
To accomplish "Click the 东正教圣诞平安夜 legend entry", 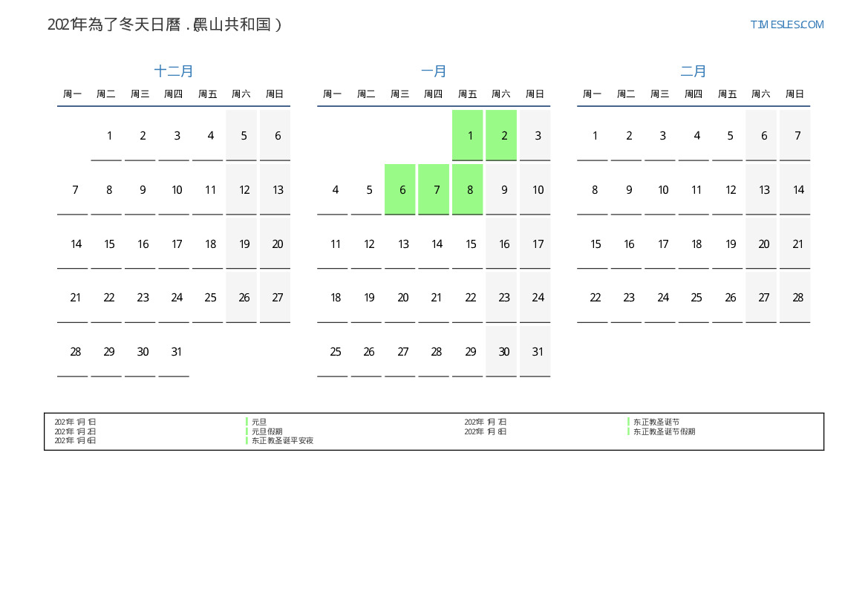I will point(282,440).
